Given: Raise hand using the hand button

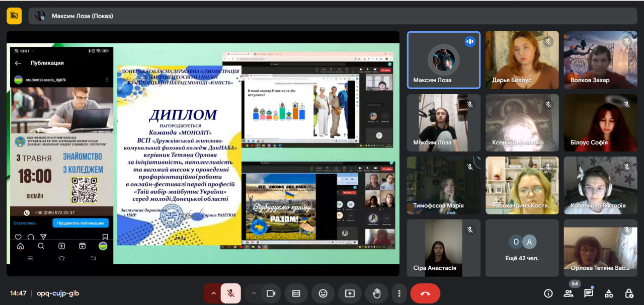Looking at the screenshot, I should pos(376,293).
